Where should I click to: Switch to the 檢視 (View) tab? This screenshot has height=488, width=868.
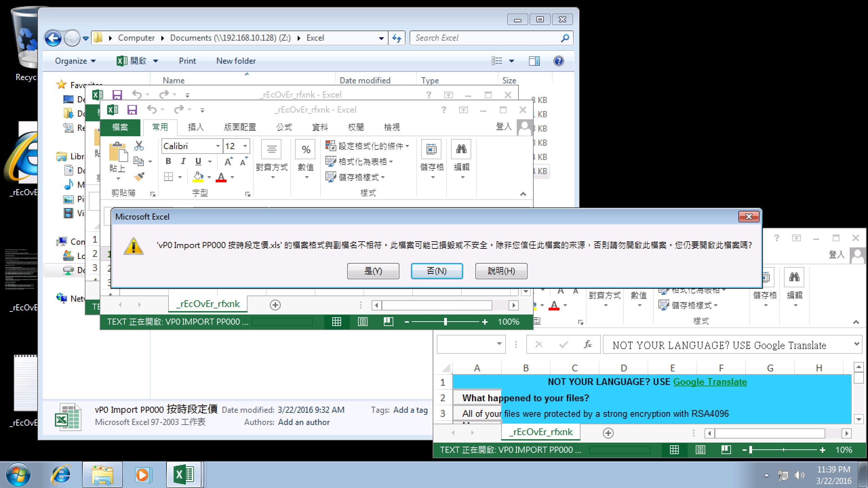point(392,127)
